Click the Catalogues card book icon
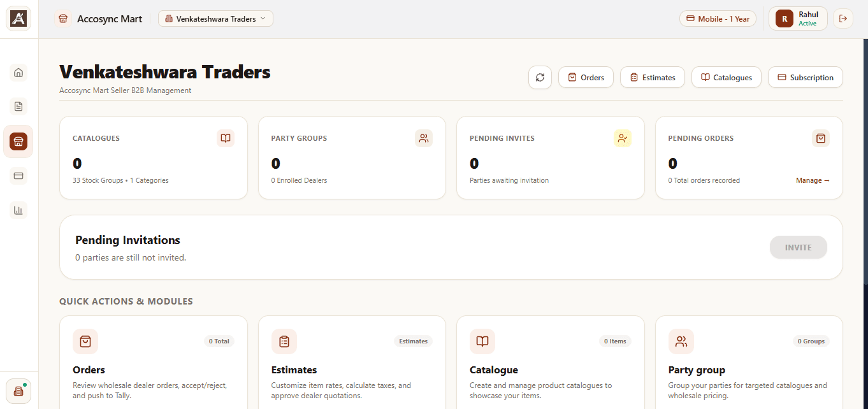The image size is (868, 409). [226, 138]
